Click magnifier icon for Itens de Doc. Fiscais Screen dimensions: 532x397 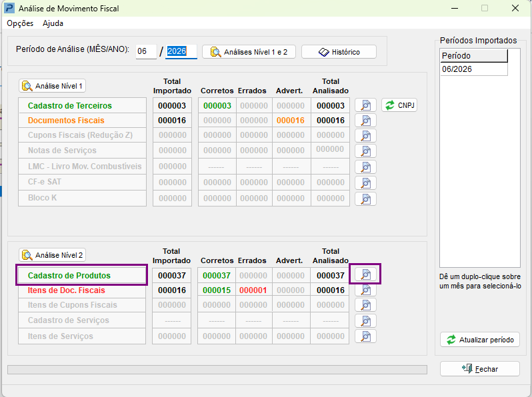(x=365, y=290)
